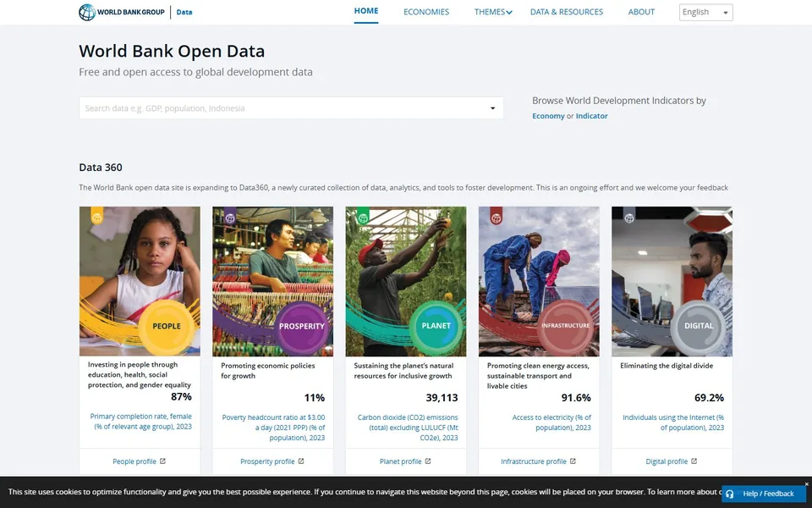
Task: Open the English language dropdown
Action: pyautogui.click(x=705, y=13)
